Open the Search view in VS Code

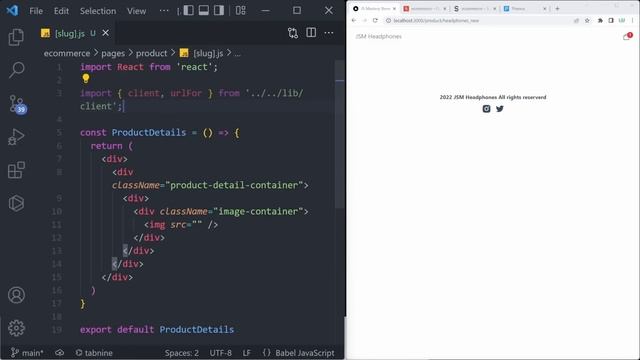pyautogui.click(x=16, y=70)
